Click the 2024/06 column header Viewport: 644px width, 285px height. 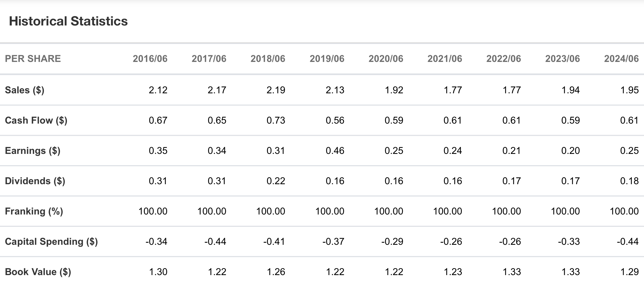tap(621, 59)
